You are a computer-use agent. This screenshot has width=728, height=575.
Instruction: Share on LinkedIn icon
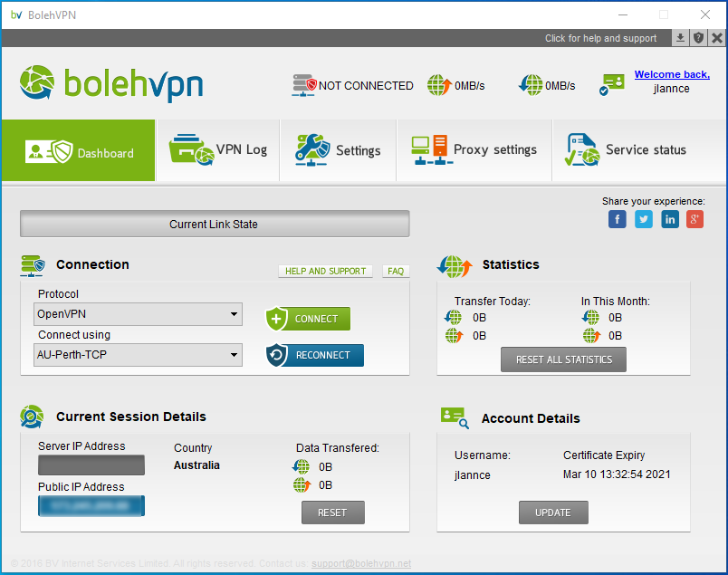tap(670, 219)
